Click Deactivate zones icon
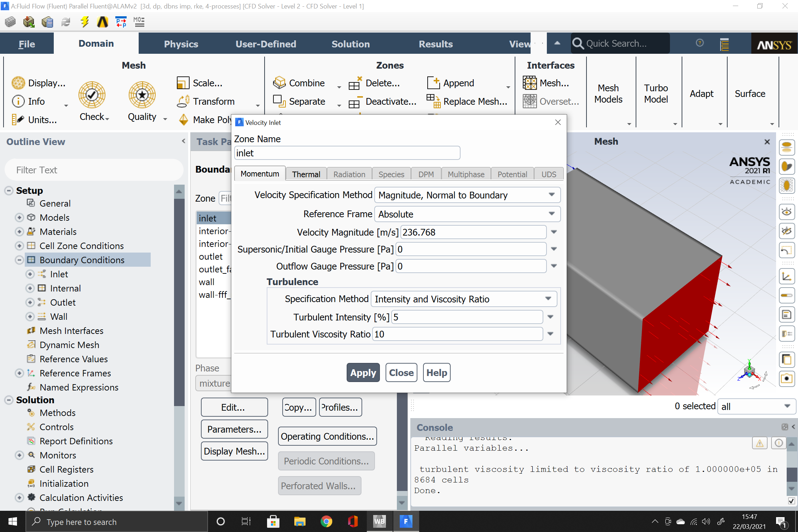 355,102
